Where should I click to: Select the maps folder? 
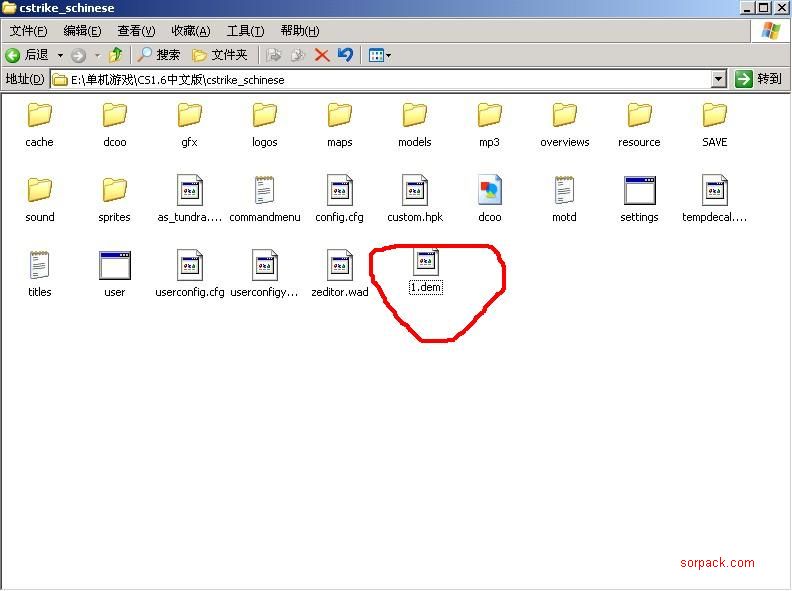click(x=340, y=118)
